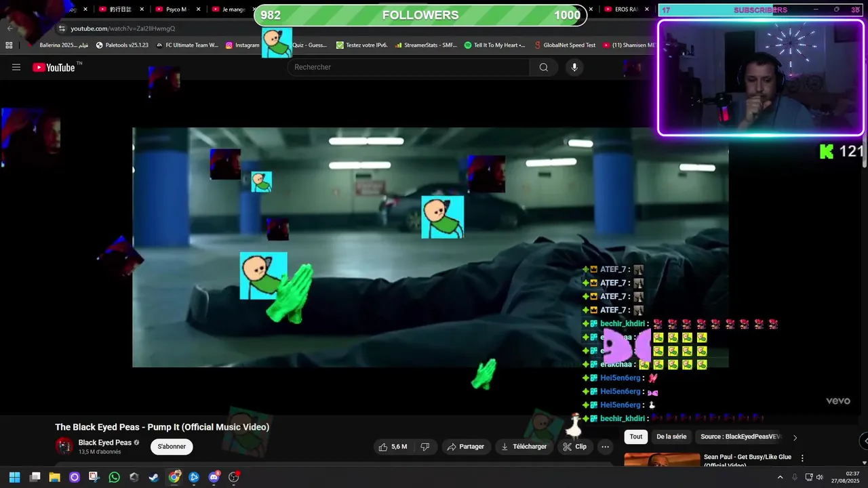Open the purple ring app in taskbar

click(x=75, y=477)
